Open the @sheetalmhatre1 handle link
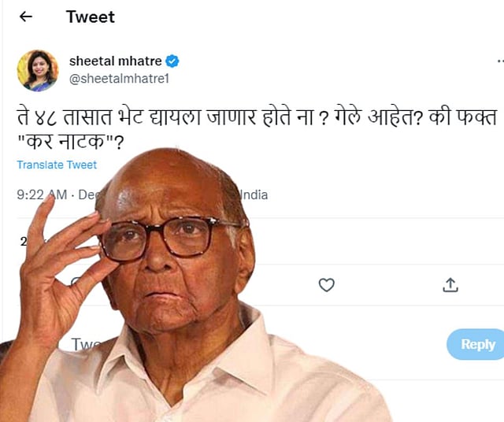The image size is (504, 422). (119, 79)
